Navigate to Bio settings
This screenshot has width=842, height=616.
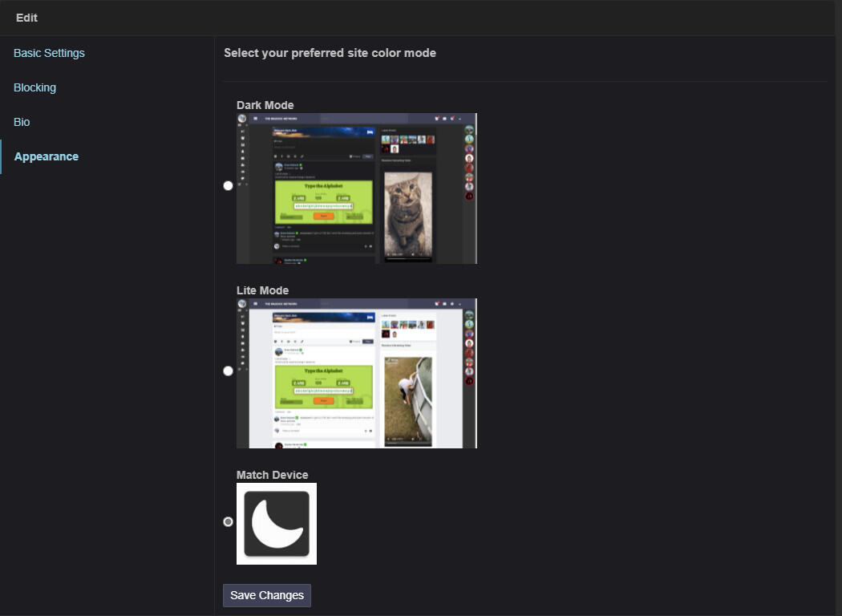coord(21,122)
